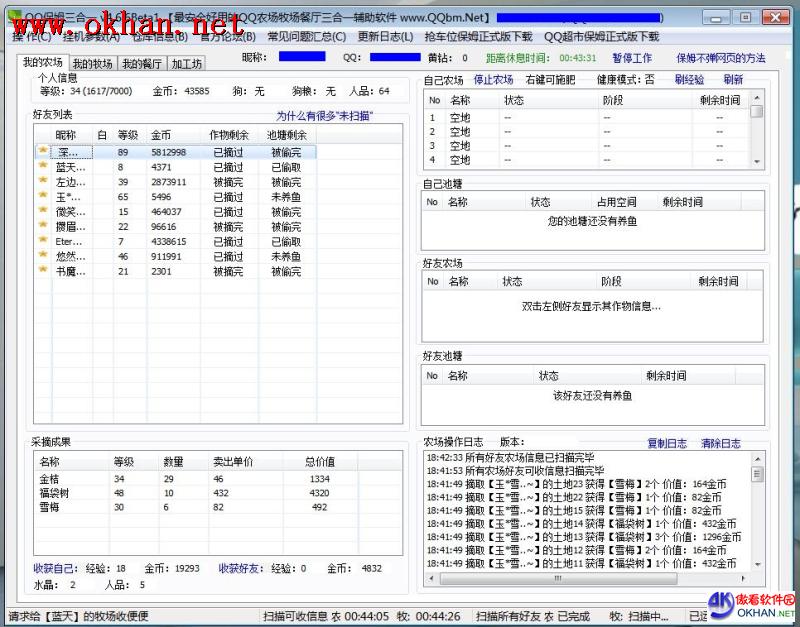Select friend gold value 2873911
Viewport: 800px width, 627px height.
point(169,182)
